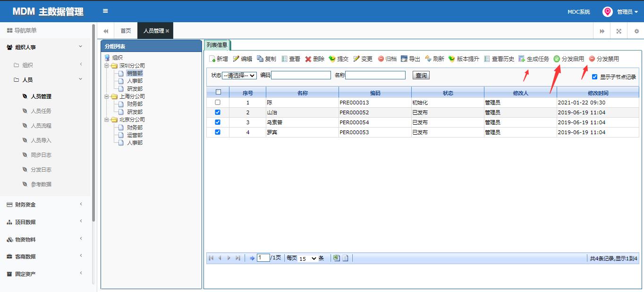The image size is (644, 292).
Task: Open the 管理员 user dropdown
Action: coord(627,12)
